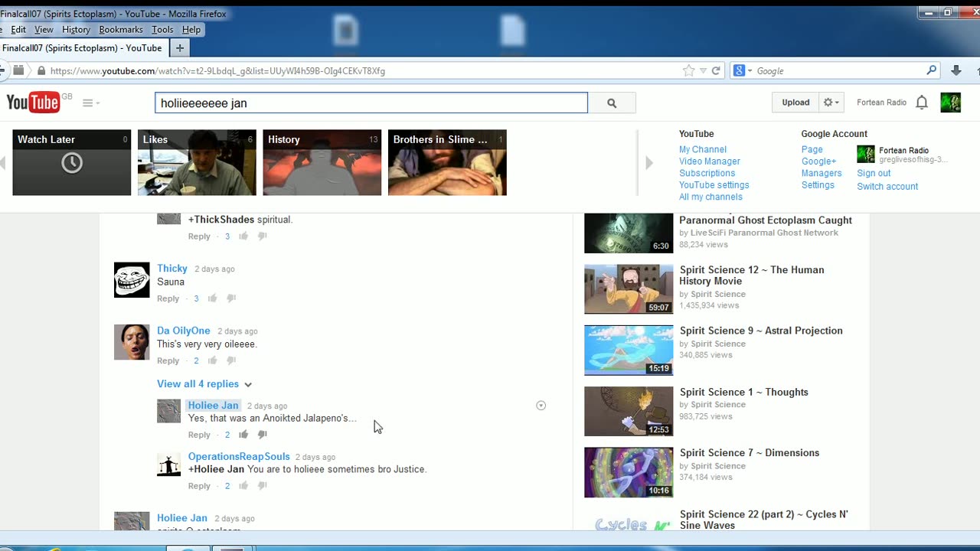Open the Managers link
This screenshot has width=980, height=551.
coord(822,174)
